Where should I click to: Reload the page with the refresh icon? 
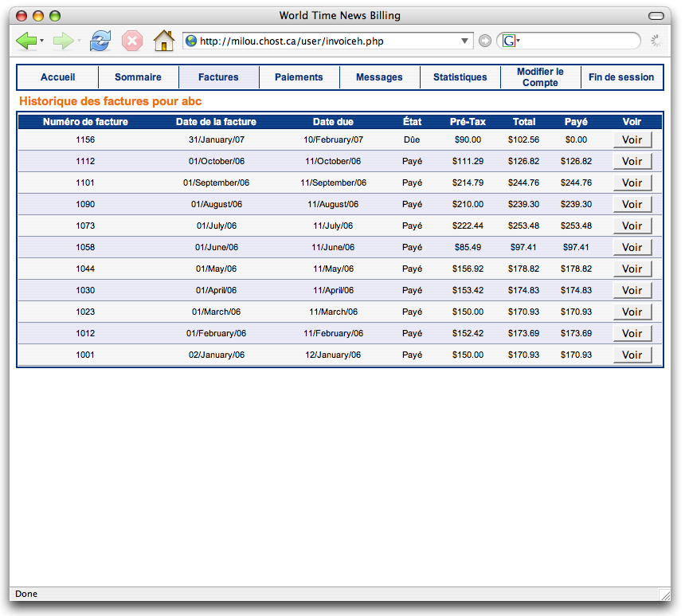[100, 41]
